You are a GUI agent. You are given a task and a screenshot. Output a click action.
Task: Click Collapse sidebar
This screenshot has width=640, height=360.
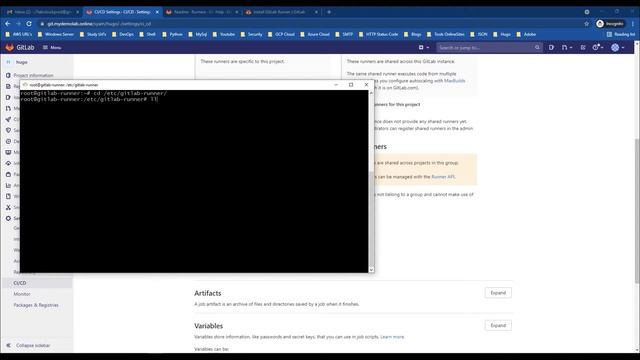(29, 345)
